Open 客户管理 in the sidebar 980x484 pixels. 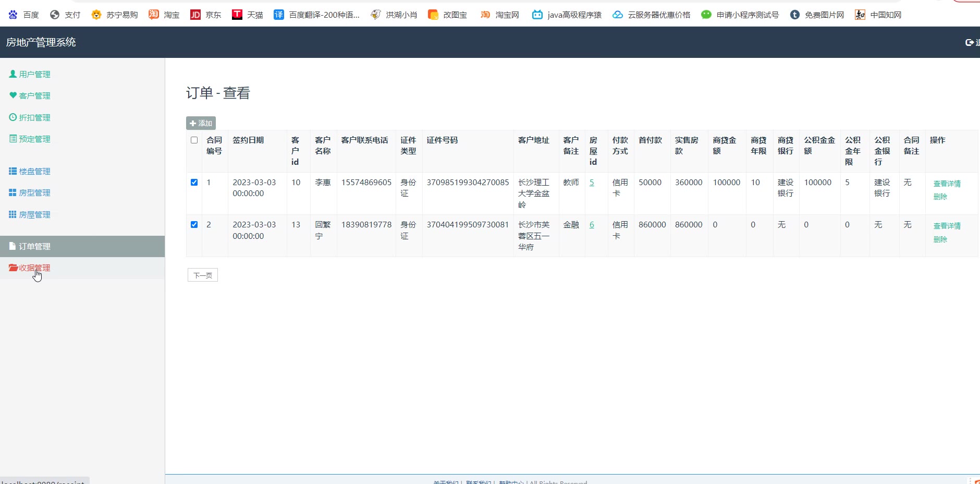click(34, 95)
